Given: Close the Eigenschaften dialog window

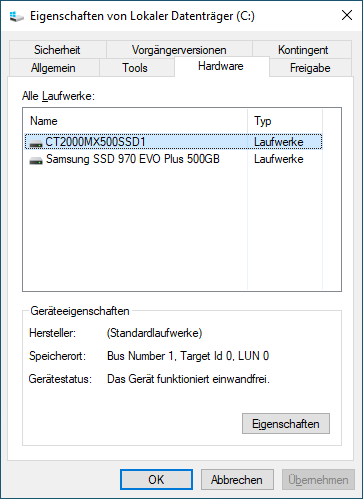Looking at the screenshot, I should point(347,15).
